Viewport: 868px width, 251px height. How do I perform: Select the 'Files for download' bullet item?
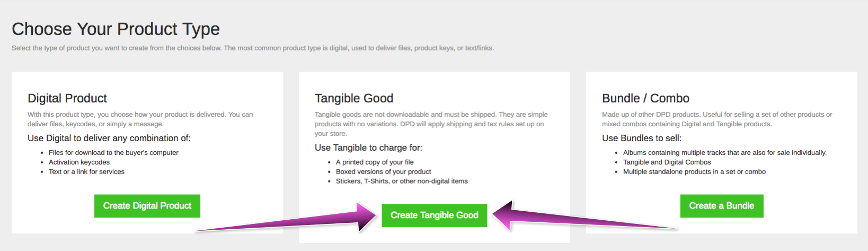[x=113, y=153]
